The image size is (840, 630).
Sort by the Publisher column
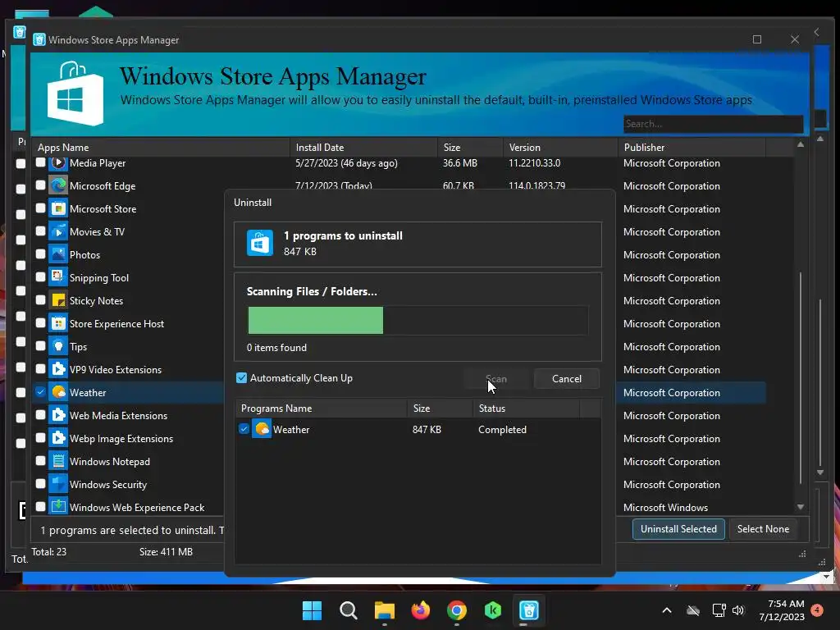692,148
